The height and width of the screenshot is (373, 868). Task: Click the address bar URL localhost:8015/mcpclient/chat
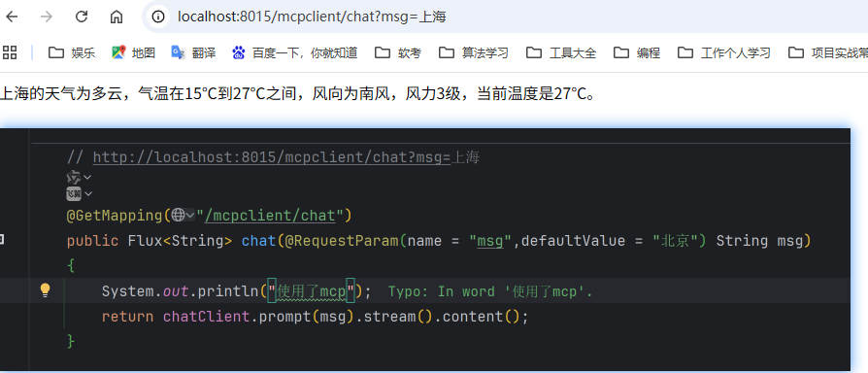pyautogui.click(x=312, y=17)
